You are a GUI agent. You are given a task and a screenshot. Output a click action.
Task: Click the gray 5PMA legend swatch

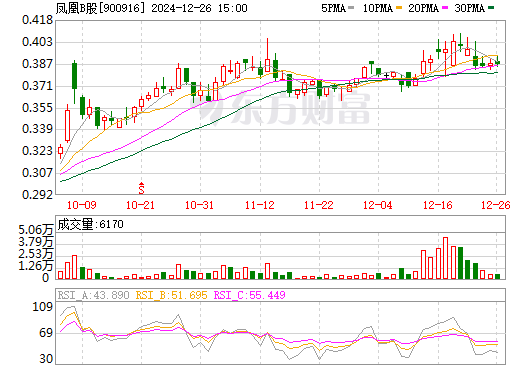coord(351,8)
